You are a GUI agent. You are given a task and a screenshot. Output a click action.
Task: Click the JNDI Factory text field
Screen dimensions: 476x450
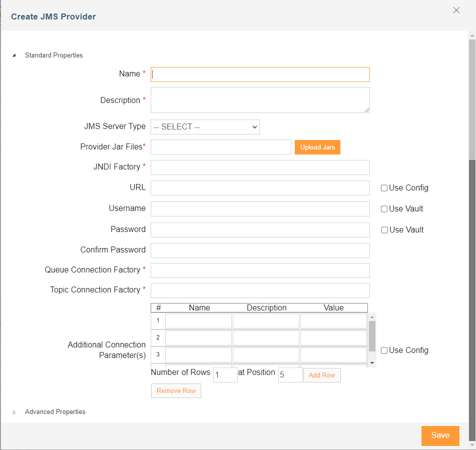click(x=260, y=167)
